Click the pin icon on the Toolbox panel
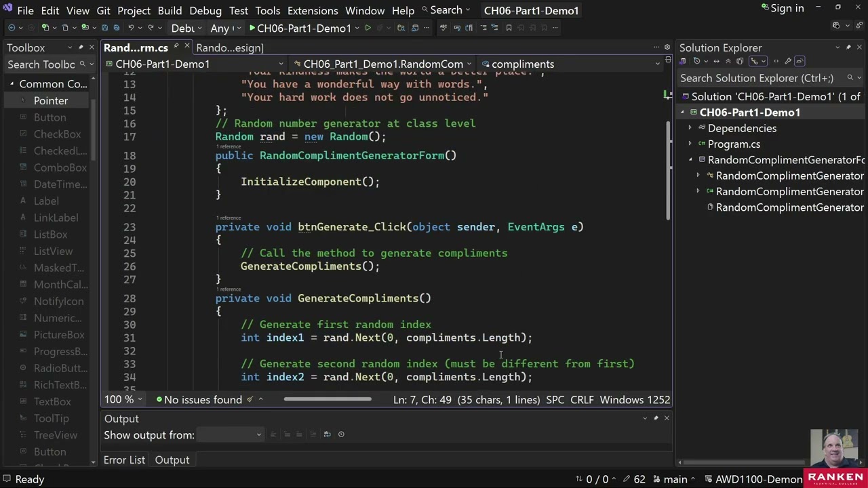868x488 pixels. tap(81, 47)
